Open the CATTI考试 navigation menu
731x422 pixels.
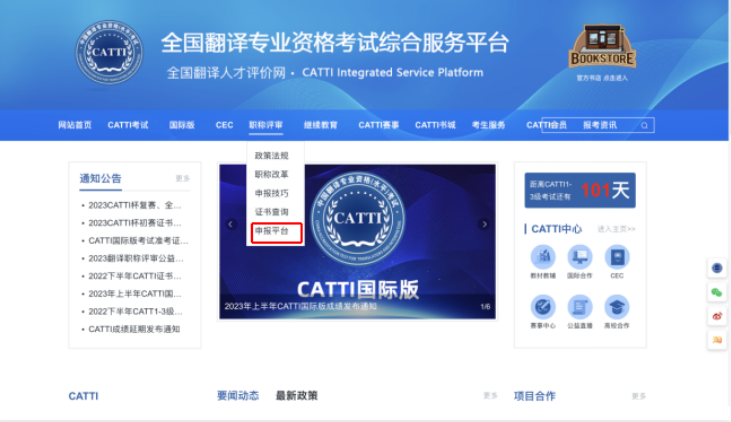point(128,125)
